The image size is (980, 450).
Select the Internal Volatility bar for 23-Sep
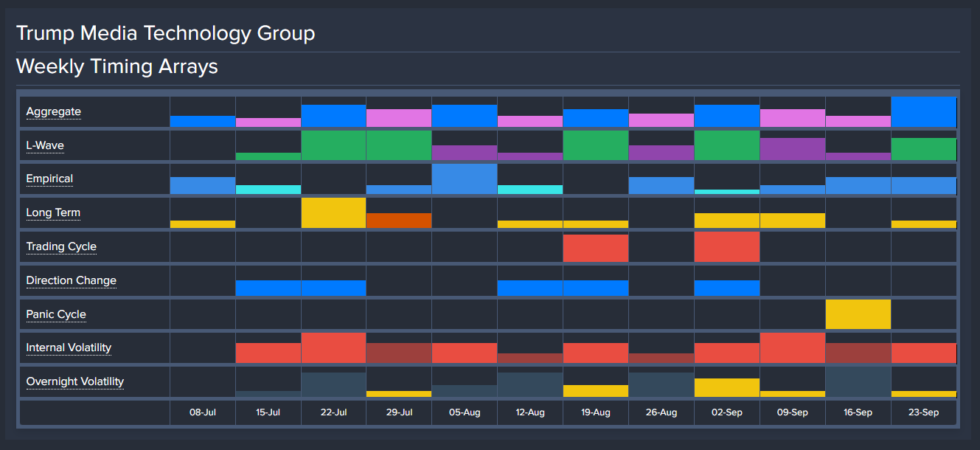924,353
